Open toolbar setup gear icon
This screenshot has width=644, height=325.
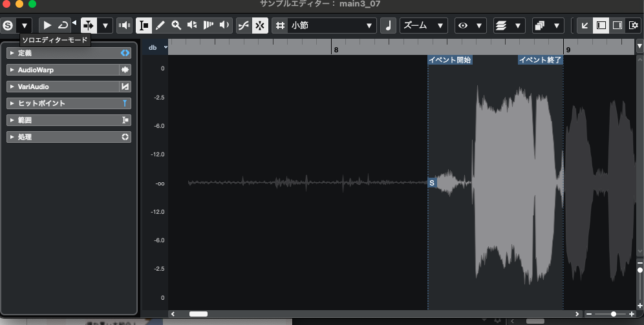(x=633, y=25)
